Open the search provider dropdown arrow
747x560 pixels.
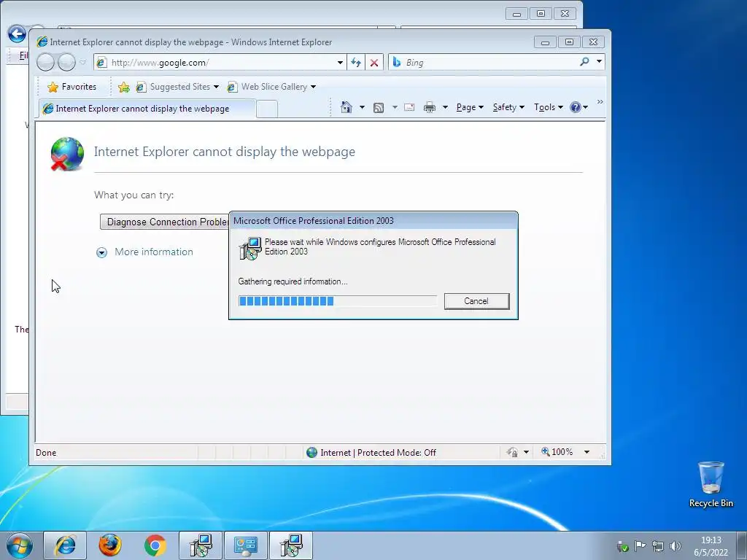(x=599, y=62)
